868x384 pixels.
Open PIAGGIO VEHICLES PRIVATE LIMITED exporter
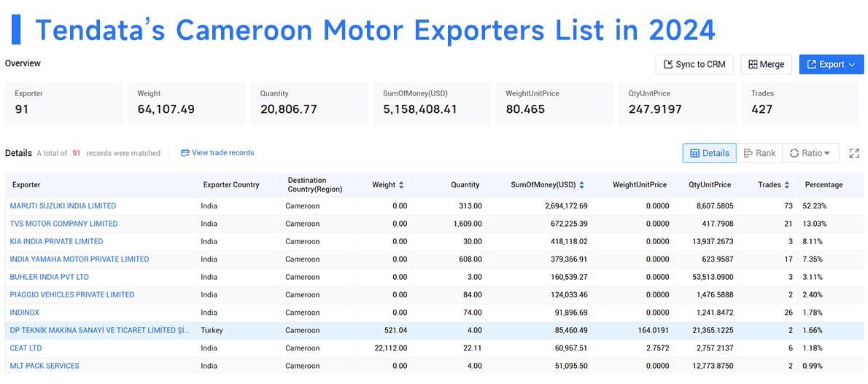tap(72, 294)
